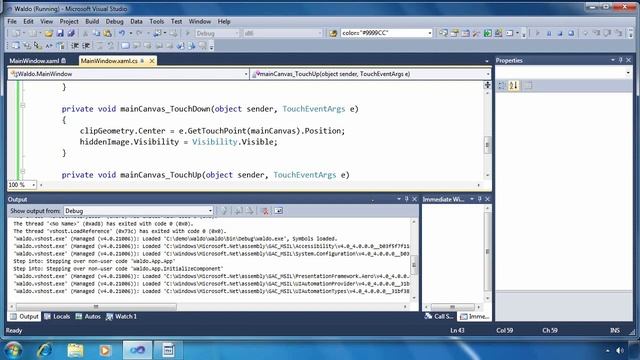Open Windows Explorer folder icon on taskbar
The image size is (640, 360).
75,350
